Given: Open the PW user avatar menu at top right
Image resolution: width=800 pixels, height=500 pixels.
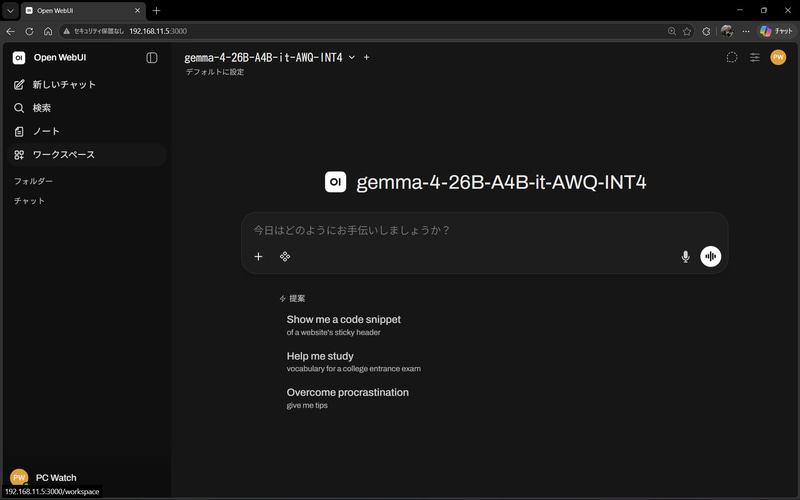Looking at the screenshot, I should pos(778,58).
